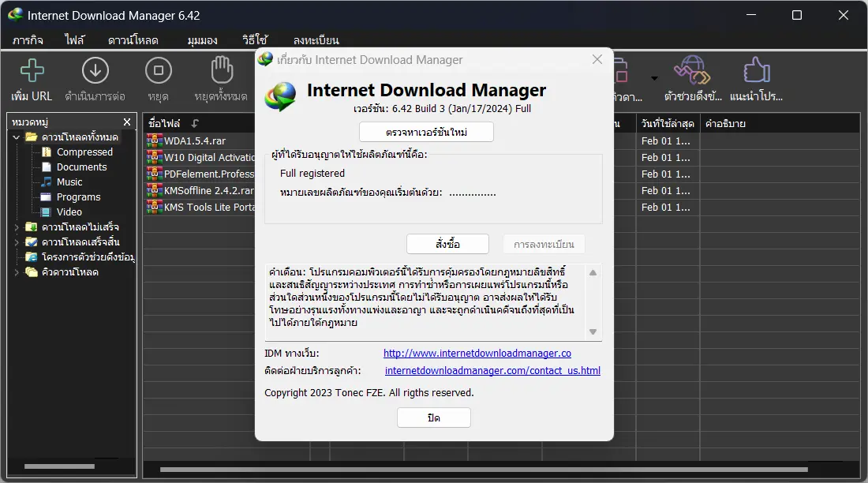Viewport: 868px width, 483px height.
Task: Click the Programs category icon
Action: pos(47,197)
